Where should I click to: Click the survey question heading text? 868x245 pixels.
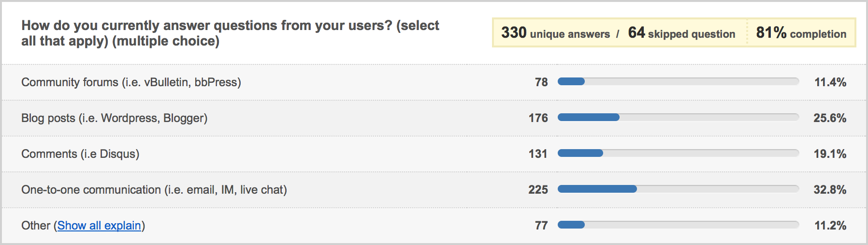tap(230, 33)
